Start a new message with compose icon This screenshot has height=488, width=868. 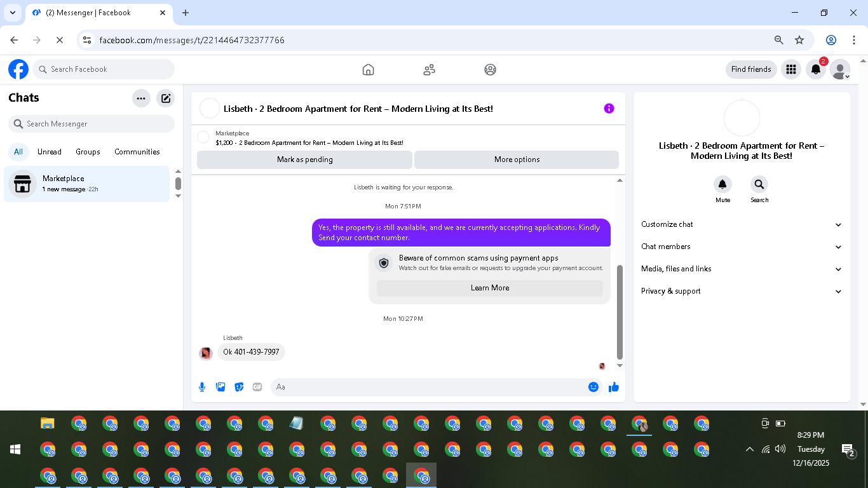[166, 98]
